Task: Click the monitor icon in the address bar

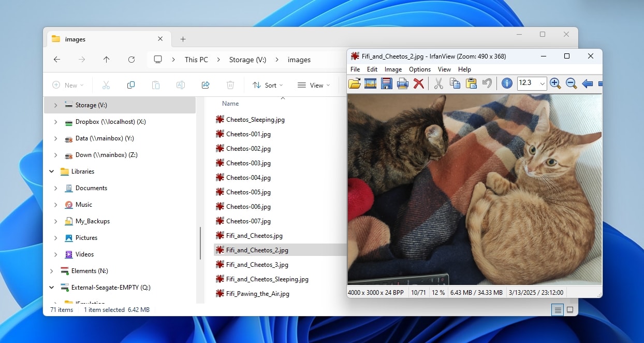Action: [x=158, y=60]
